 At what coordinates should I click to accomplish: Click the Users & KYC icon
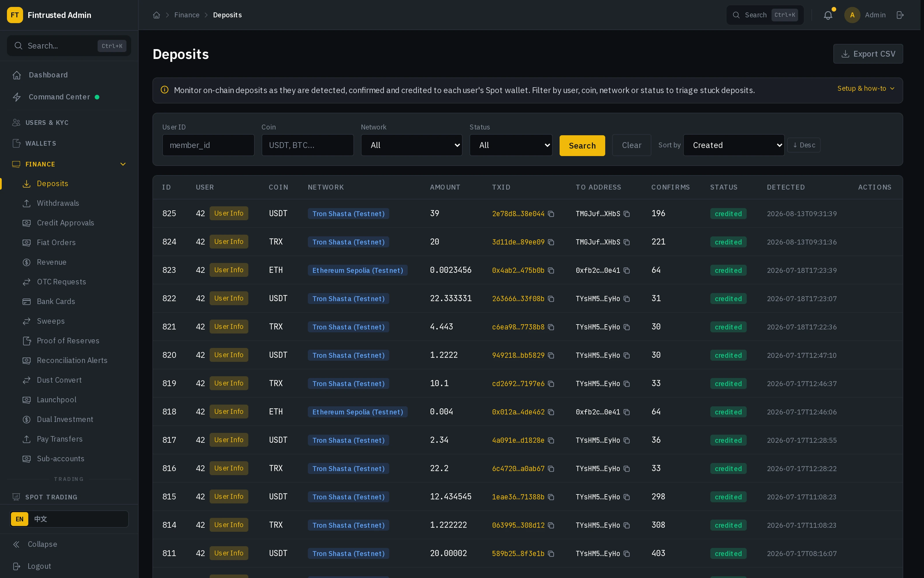(16, 122)
